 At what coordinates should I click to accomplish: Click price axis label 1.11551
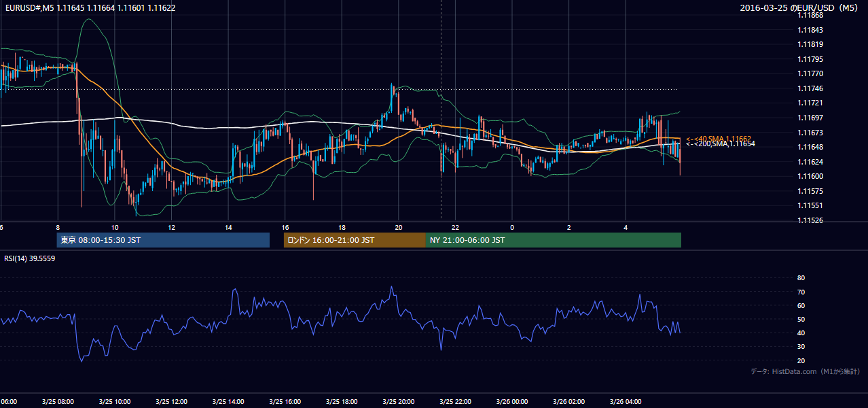click(x=810, y=206)
